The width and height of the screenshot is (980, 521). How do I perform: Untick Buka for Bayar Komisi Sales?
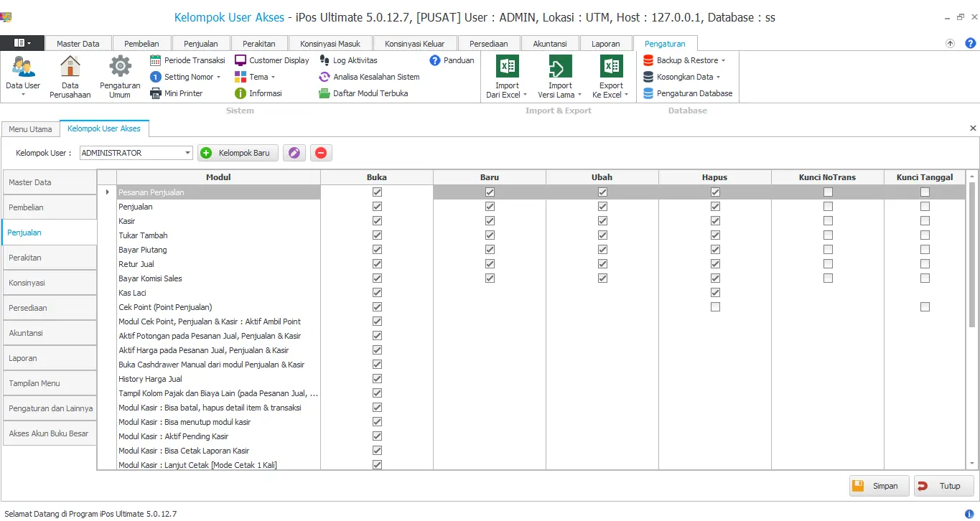(x=377, y=278)
